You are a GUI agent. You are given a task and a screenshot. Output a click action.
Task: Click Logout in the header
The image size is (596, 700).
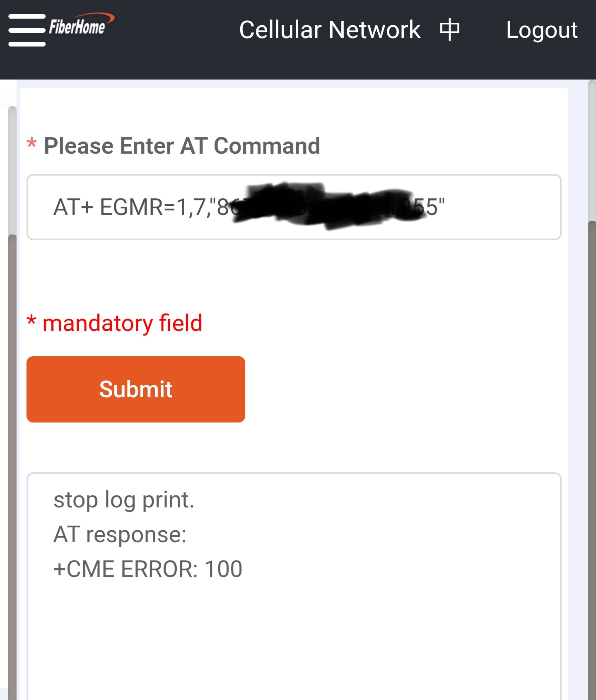click(542, 30)
